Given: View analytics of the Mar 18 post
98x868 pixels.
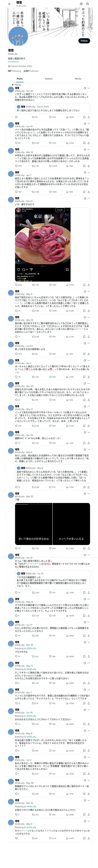Looking at the screenshot, I should click(69, 166).
